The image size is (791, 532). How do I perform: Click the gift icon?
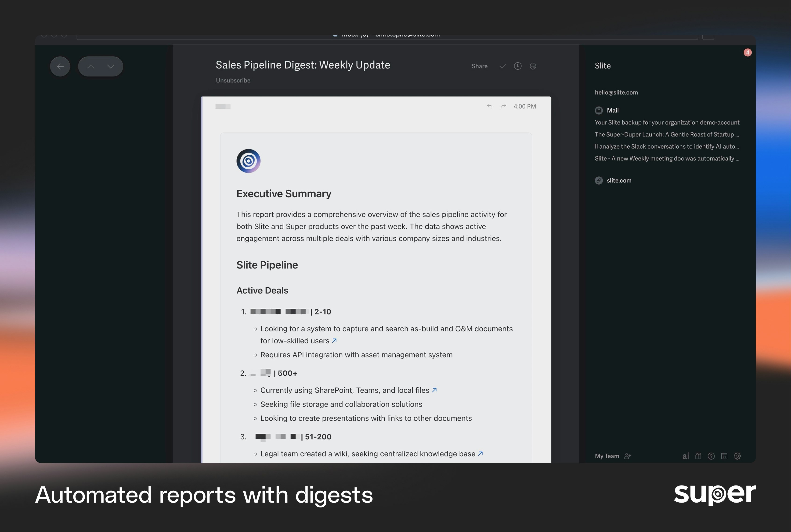(698, 456)
